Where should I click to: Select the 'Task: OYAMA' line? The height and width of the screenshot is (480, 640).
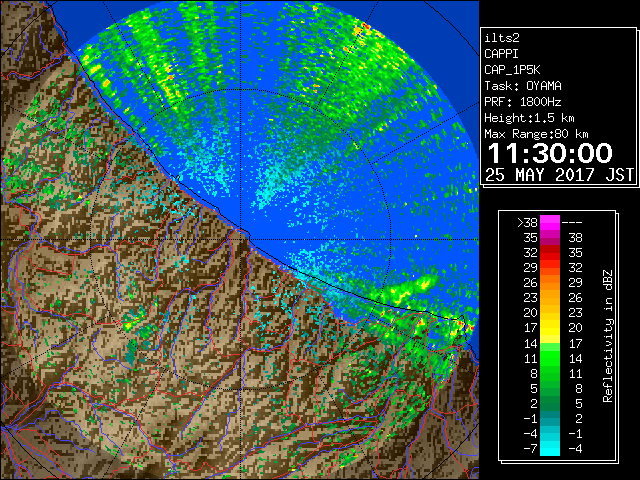click(523, 86)
